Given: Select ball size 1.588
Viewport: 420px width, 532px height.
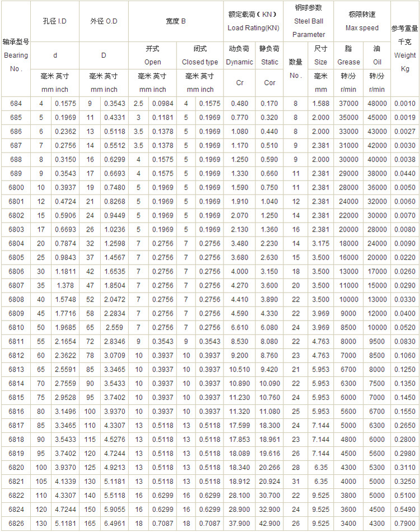Looking at the screenshot, I should point(321,104).
